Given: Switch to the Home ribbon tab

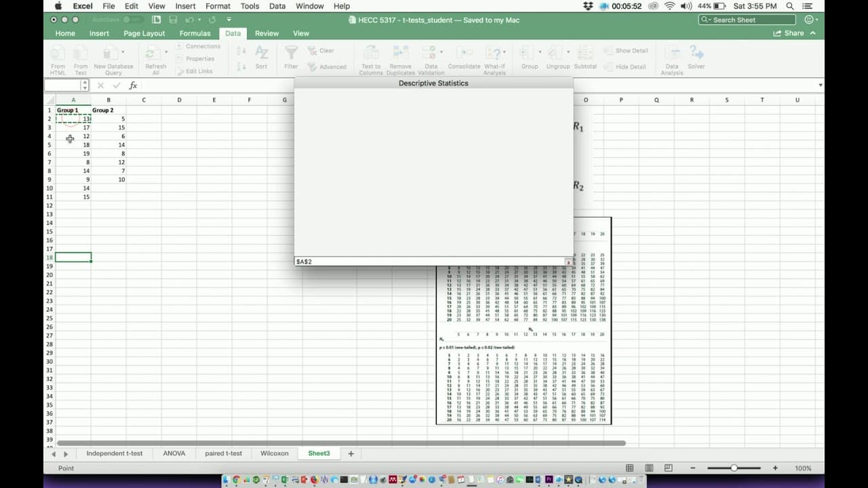Looking at the screenshot, I should [x=65, y=33].
